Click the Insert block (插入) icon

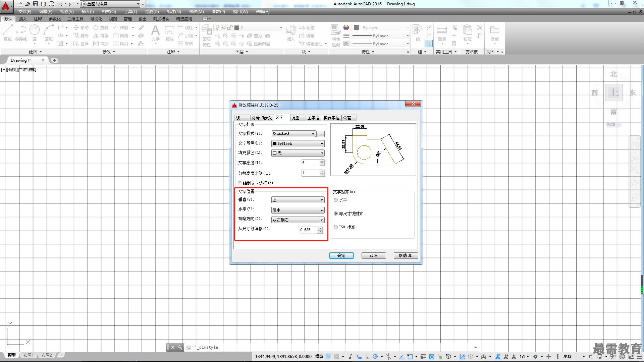[291, 33]
